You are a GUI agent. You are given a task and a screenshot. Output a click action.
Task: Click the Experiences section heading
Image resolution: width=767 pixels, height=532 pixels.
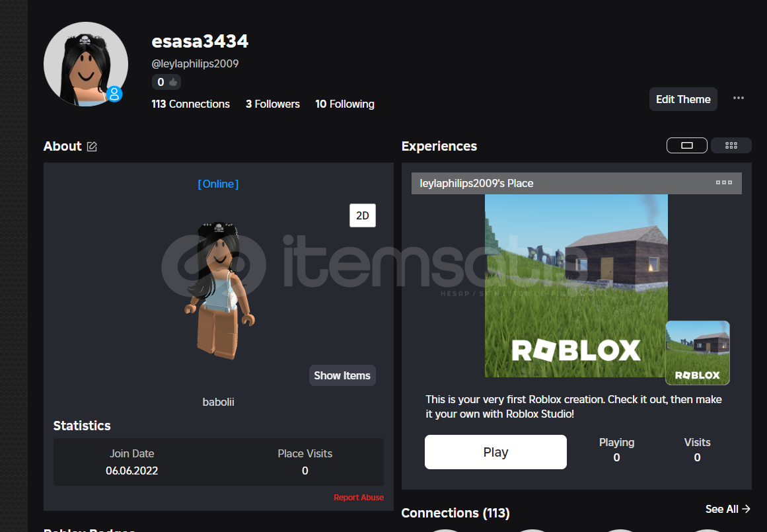click(x=439, y=146)
